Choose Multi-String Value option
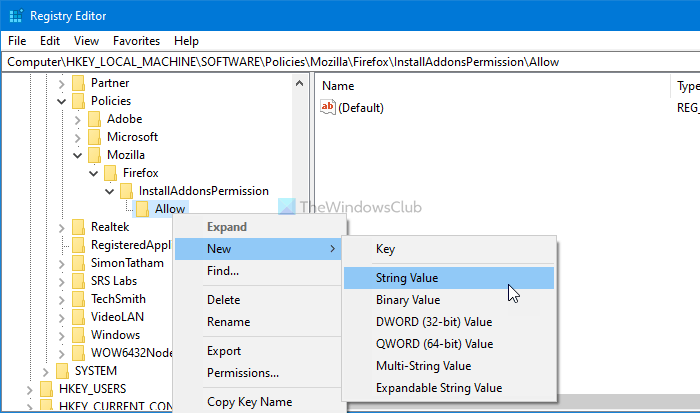Image resolution: width=700 pixels, height=413 pixels. coord(449,366)
